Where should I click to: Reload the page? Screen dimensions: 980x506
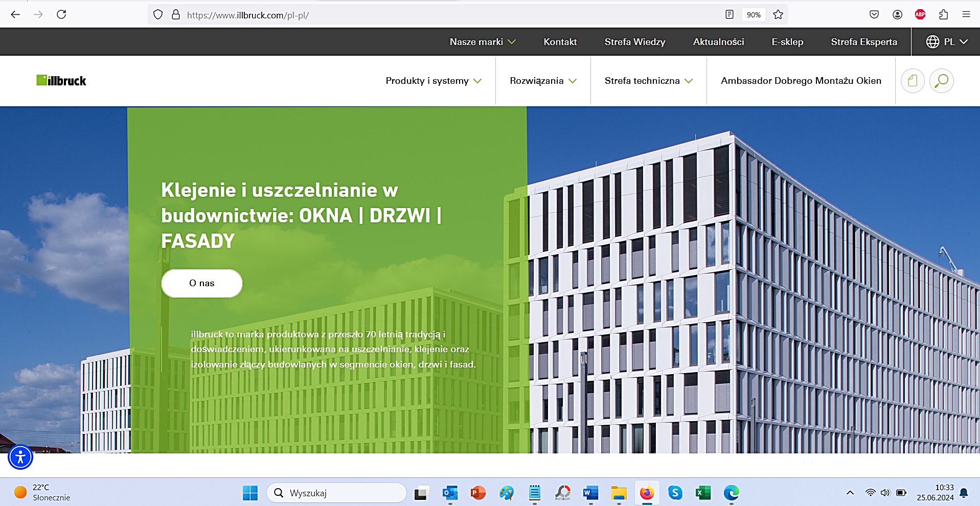(x=61, y=15)
